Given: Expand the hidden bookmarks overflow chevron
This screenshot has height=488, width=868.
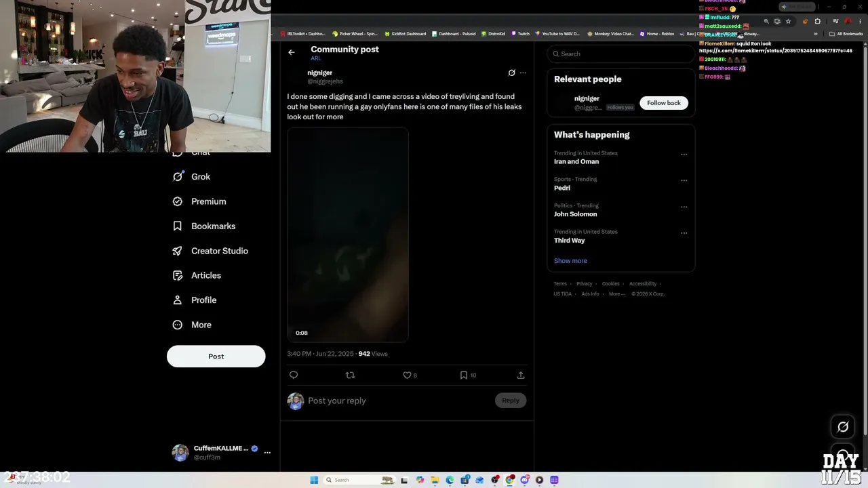Looking at the screenshot, I should point(816,34).
